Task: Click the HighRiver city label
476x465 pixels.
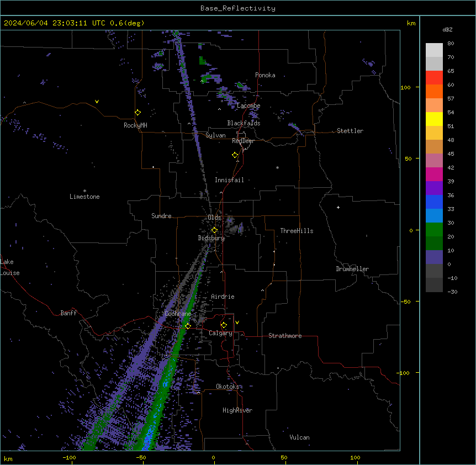Action: (x=237, y=410)
